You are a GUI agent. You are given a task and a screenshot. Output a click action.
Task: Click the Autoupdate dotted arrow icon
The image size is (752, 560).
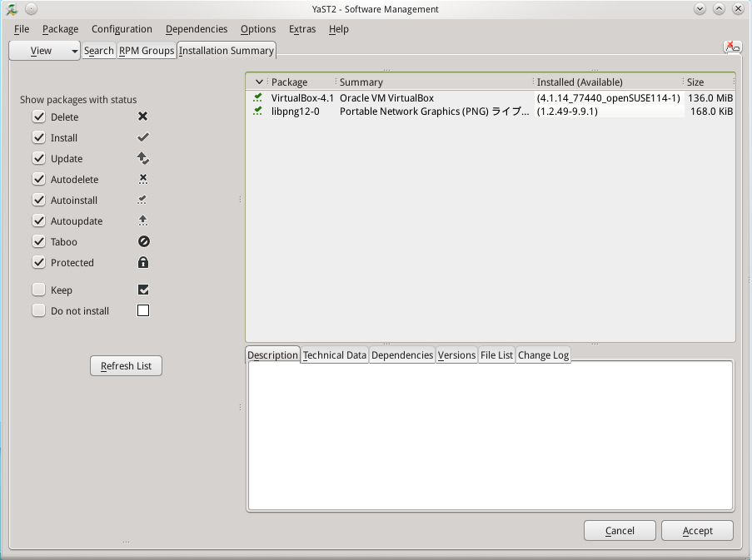point(143,221)
